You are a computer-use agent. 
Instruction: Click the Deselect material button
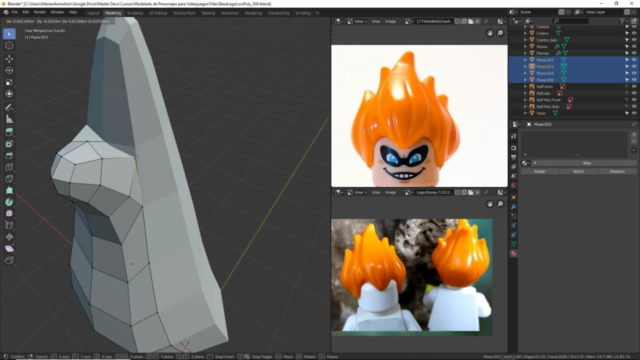pyautogui.click(x=617, y=171)
